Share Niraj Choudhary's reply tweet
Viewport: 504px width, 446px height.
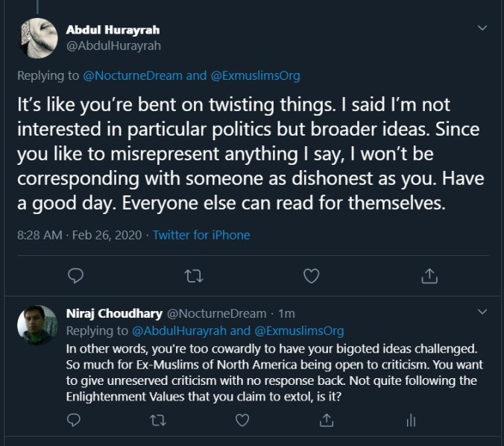pyautogui.click(x=326, y=421)
